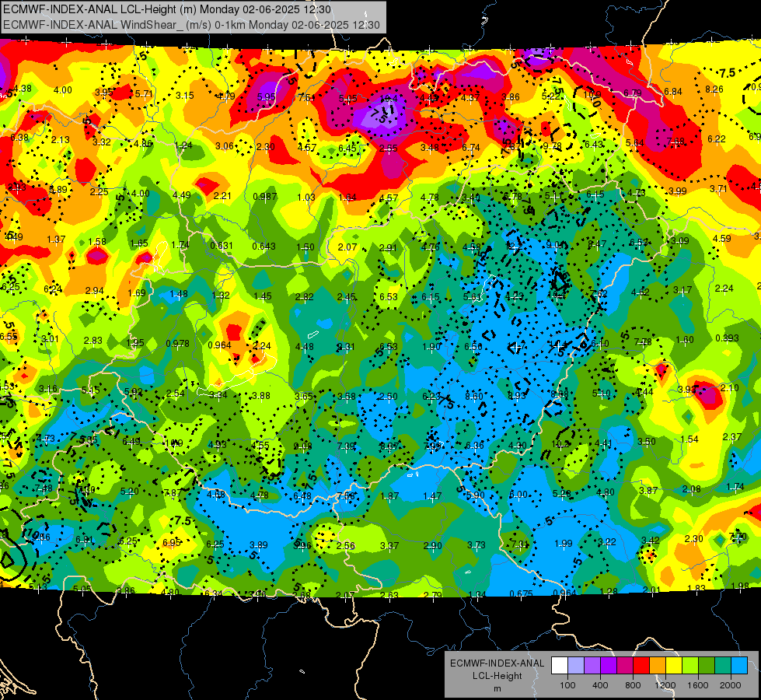
Task: Click the '1200' legend scale label
Action: coord(665,685)
